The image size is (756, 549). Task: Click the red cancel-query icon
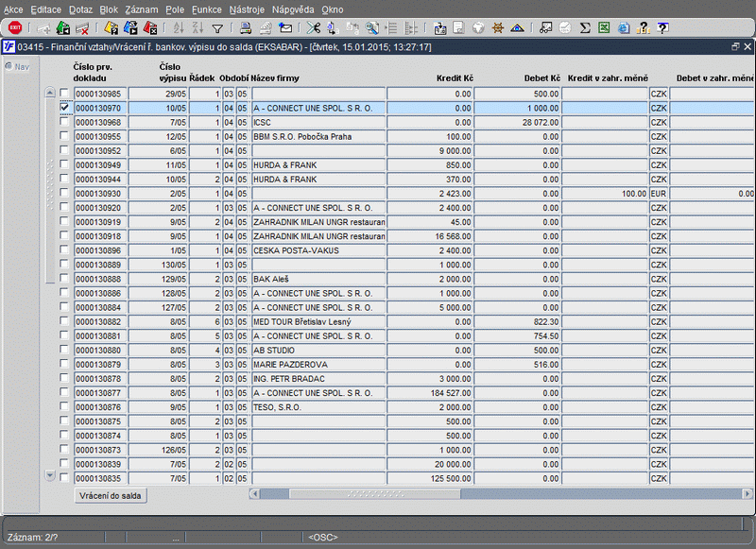(150, 28)
